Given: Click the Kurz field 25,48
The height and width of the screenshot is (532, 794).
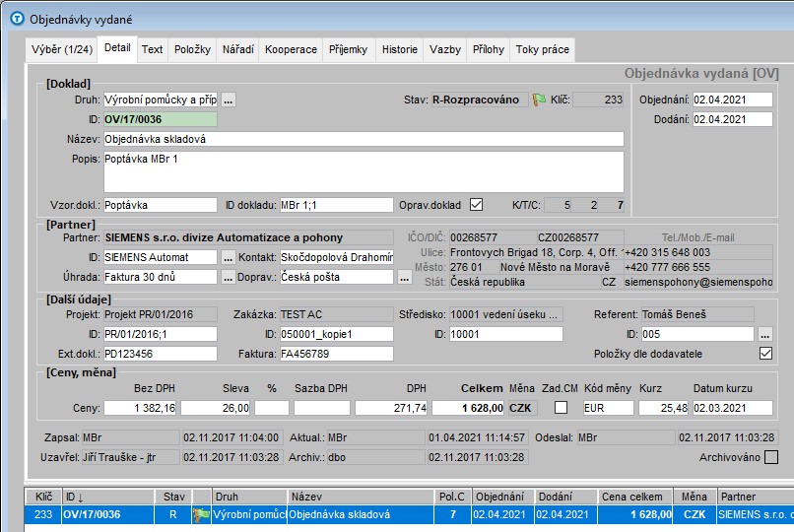Looking at the screenshot, I should (663, 408).
